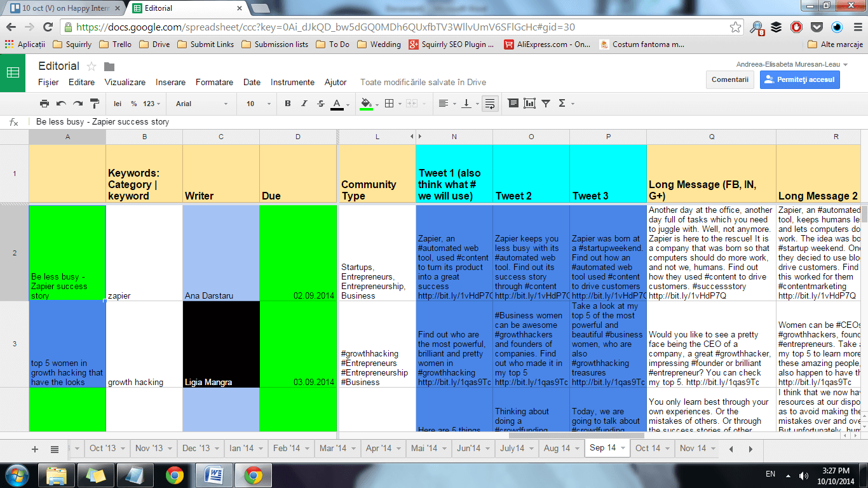Viewport: 868px width, 488px height.
Task: Print the spreadsheet using the printer icon
Action: pyautogui.click(x=44, y=104)
